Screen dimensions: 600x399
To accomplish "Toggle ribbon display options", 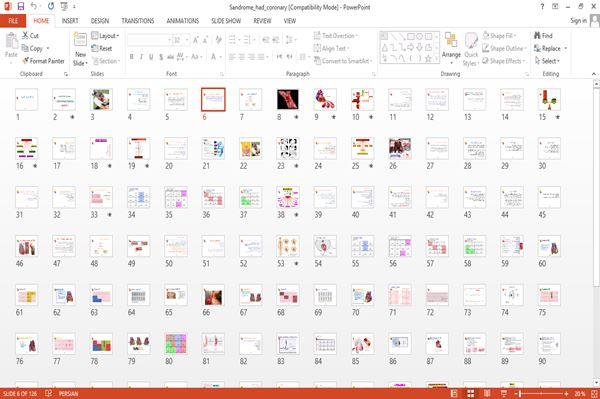I will click(x=555, y=7).
